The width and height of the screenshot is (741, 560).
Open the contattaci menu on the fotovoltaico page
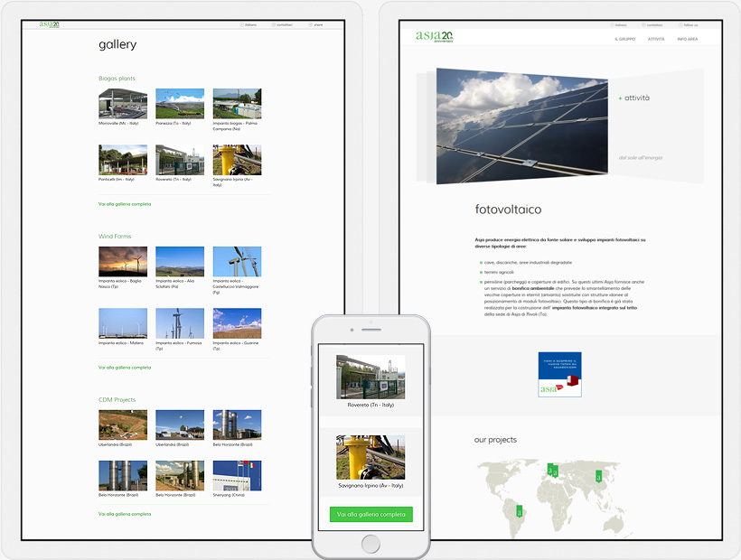coord(655,25)
